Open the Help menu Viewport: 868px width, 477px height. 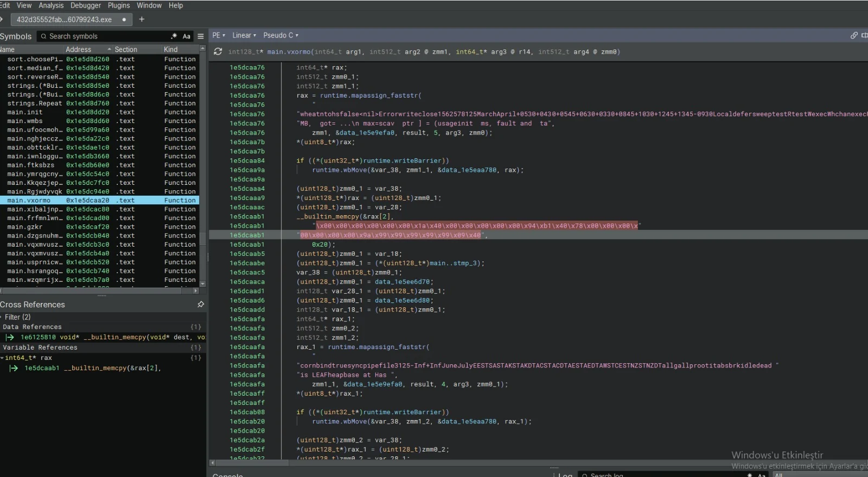[x=176, y=5]
